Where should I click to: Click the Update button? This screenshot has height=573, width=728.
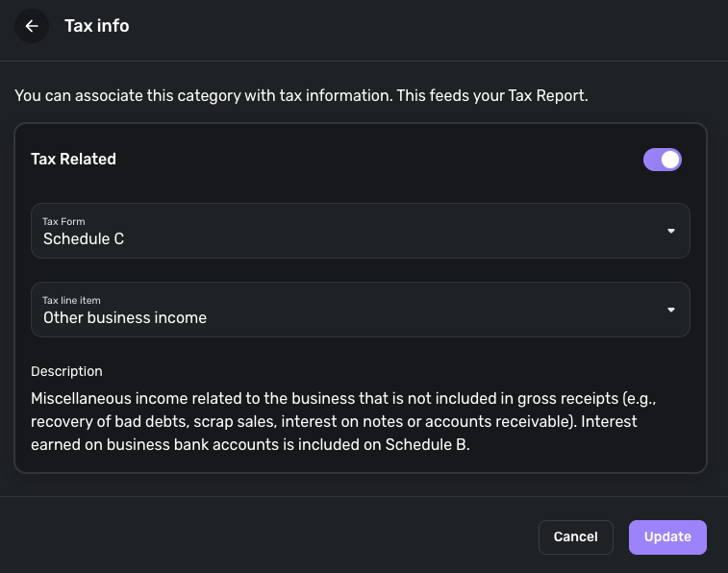667,537
